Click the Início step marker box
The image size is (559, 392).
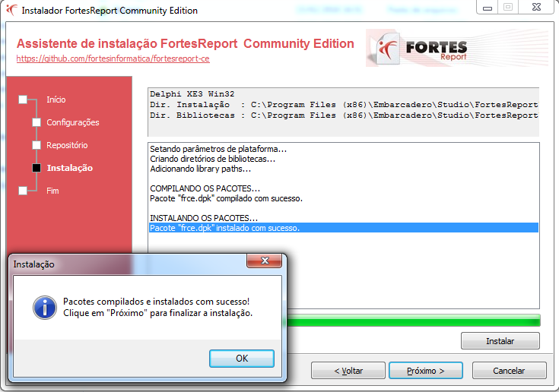[23, 100]
